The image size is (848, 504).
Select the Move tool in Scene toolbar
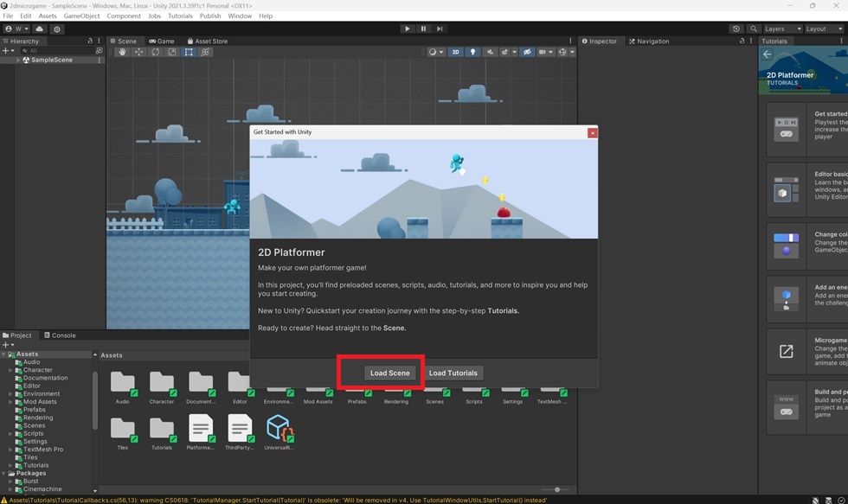139,52
